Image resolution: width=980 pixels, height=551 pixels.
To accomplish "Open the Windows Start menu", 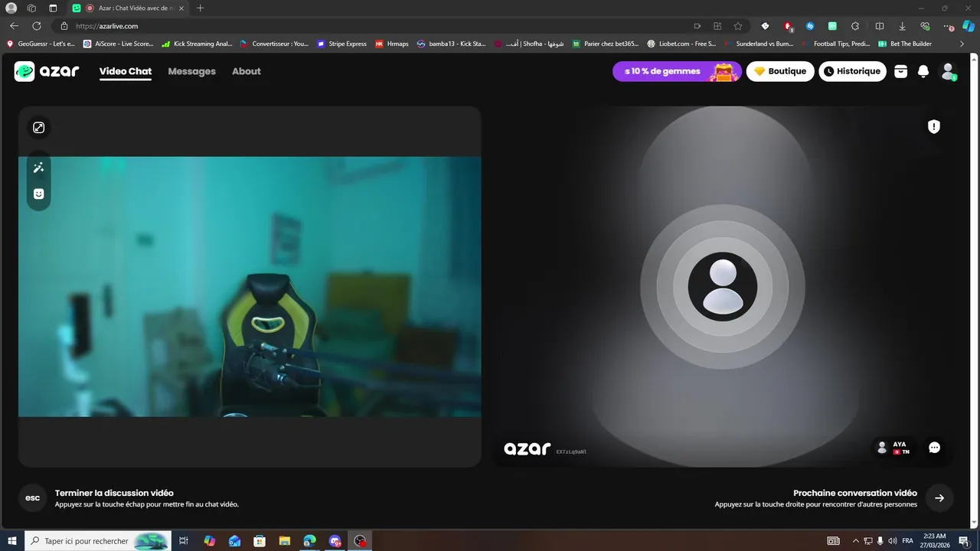I will tap(12, 541).
